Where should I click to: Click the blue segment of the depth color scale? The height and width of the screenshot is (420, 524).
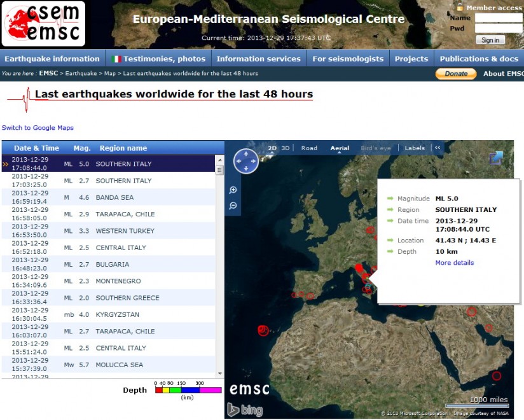click(190, 390)
